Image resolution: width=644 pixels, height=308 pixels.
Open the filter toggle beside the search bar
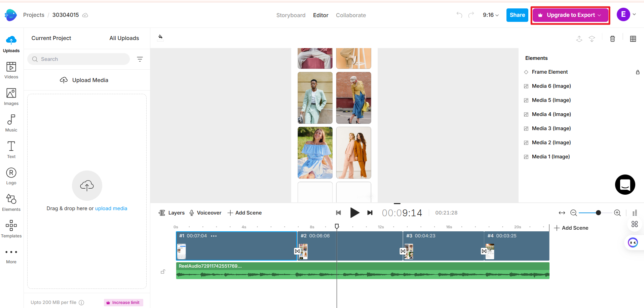[x=140, y=59]
